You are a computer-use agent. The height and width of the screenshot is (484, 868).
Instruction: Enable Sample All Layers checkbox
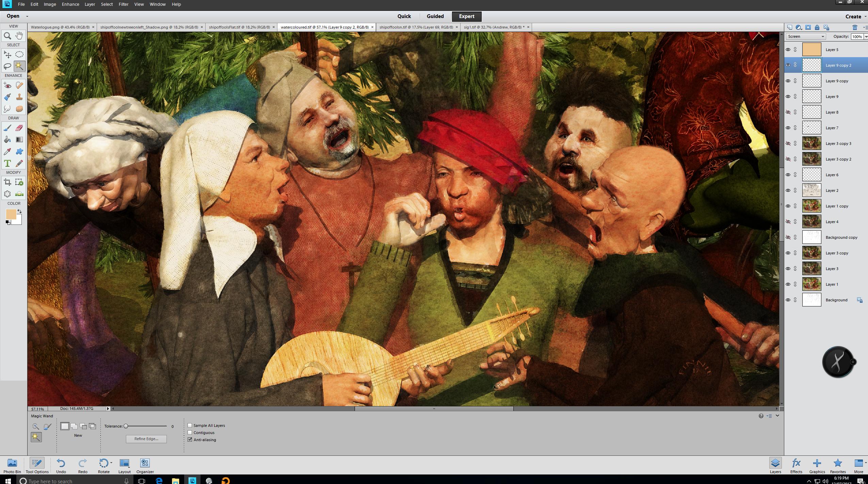(x=190, y=425)
